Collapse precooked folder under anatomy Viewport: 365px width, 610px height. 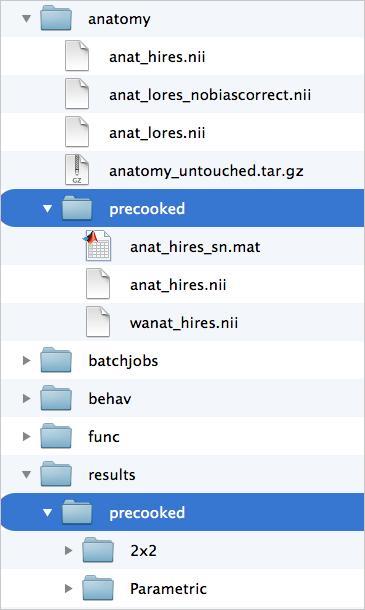(x=47, y=209)
